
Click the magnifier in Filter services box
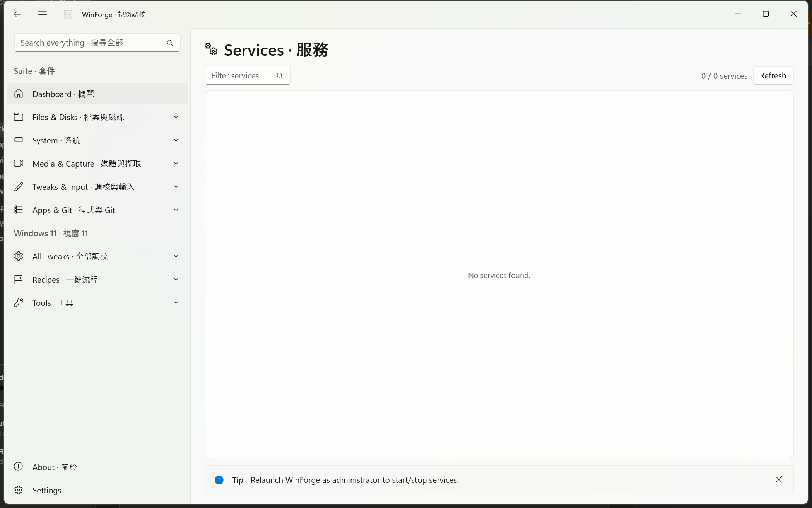tap(280, 76)
